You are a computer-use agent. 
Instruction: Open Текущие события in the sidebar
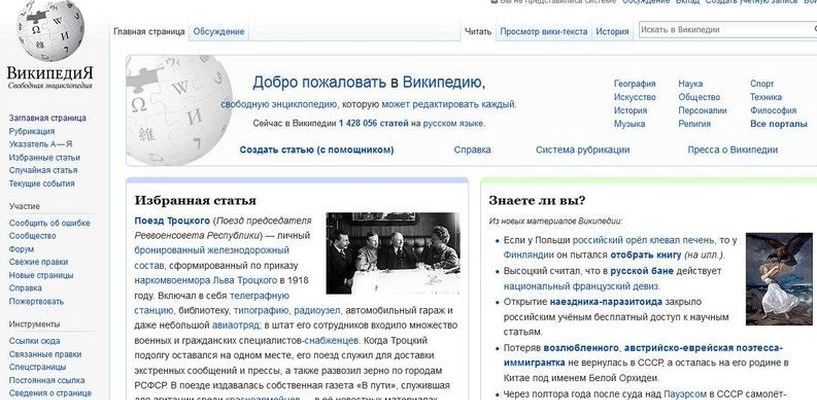pos(42,183)
